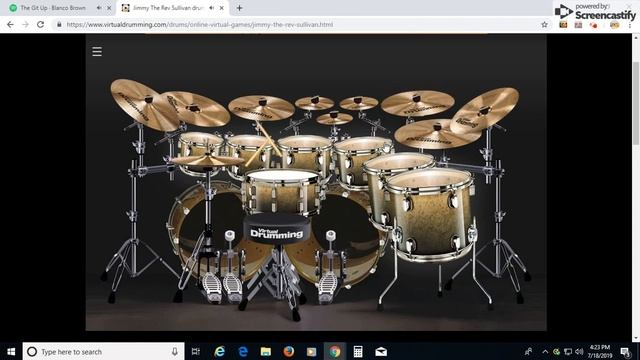
Task: Open the clock showing 4:23 PM
Action: coord(599,351)
